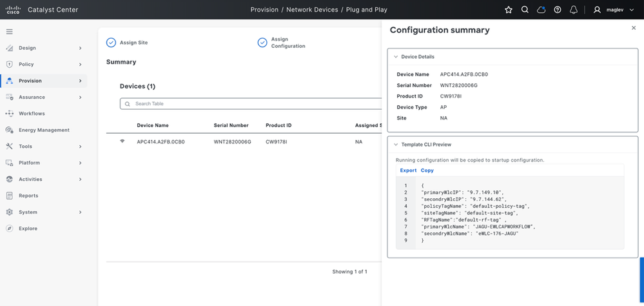Click Showing 1 of 1 text

(349, 272)
